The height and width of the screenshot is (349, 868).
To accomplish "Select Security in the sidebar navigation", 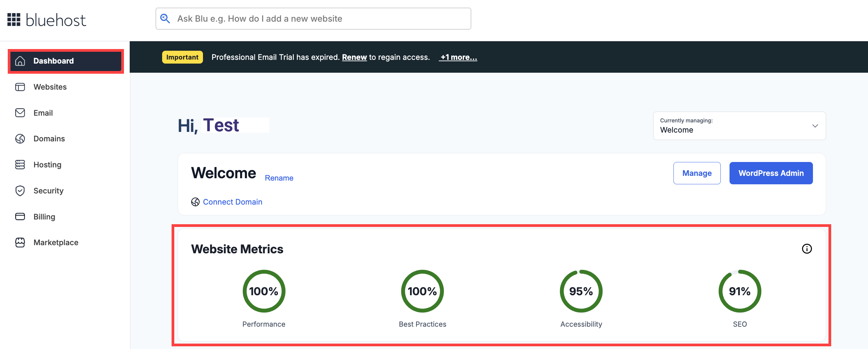I will tap(48, 190).
